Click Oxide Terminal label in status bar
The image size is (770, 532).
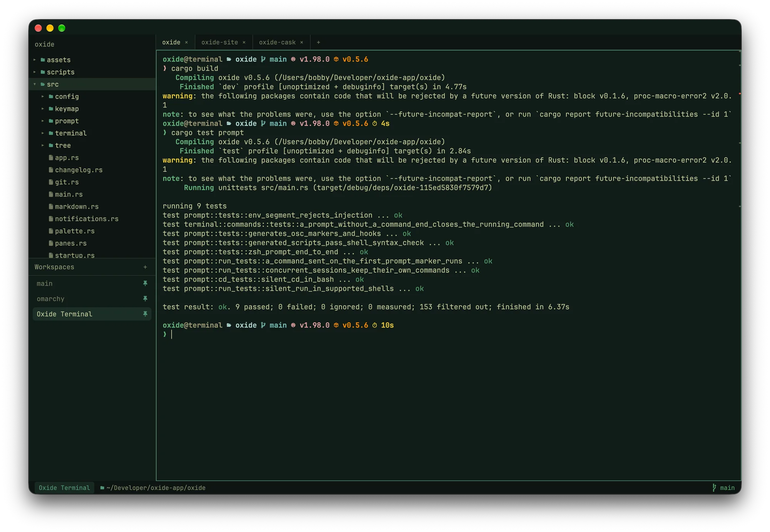coord(64,488)
